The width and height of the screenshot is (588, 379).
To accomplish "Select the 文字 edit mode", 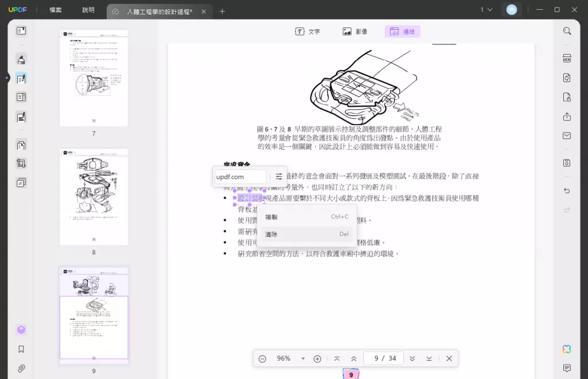I will coord(308,32).
